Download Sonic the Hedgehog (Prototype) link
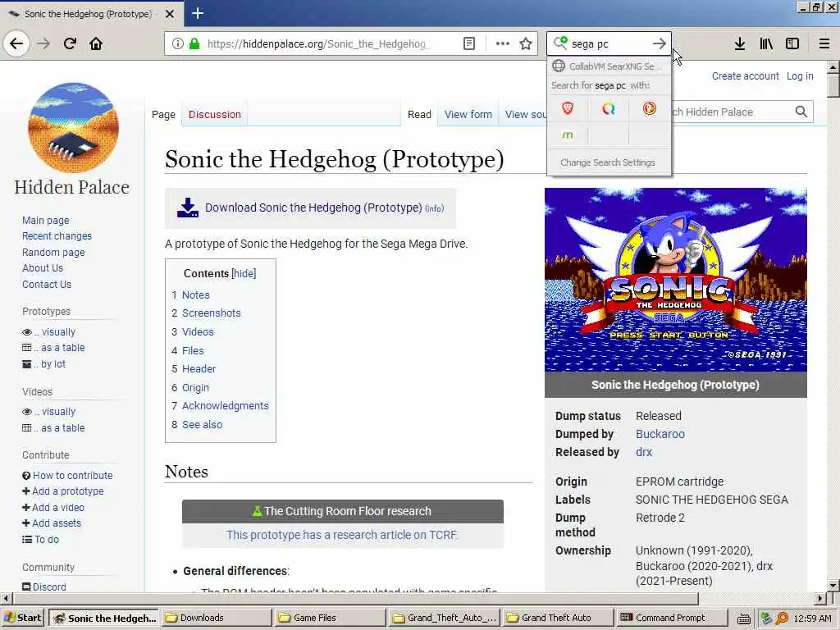The image size is (840, 630). [313, 208]
